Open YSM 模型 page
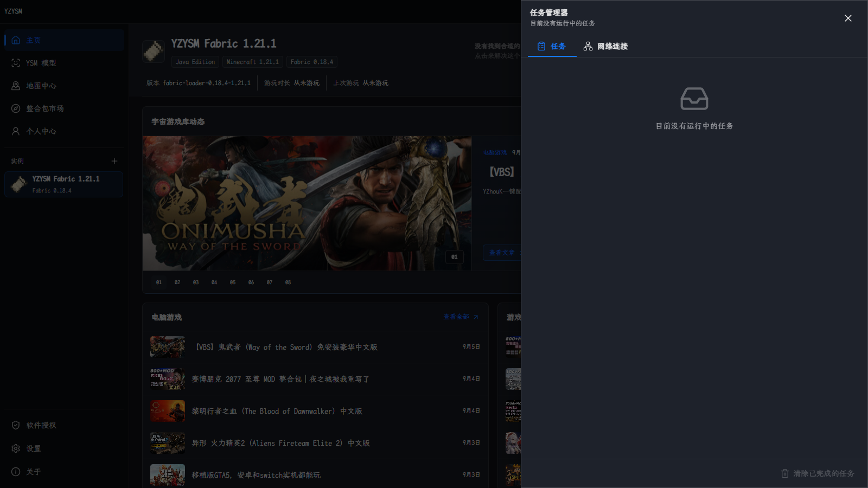This screenshot has width=868, height=488. (64, 63)
